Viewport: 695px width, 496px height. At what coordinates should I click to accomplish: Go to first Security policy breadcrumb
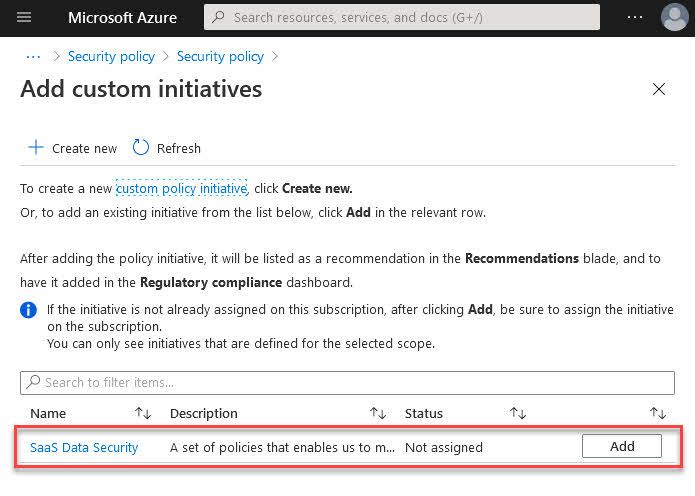tap(111, 56)
